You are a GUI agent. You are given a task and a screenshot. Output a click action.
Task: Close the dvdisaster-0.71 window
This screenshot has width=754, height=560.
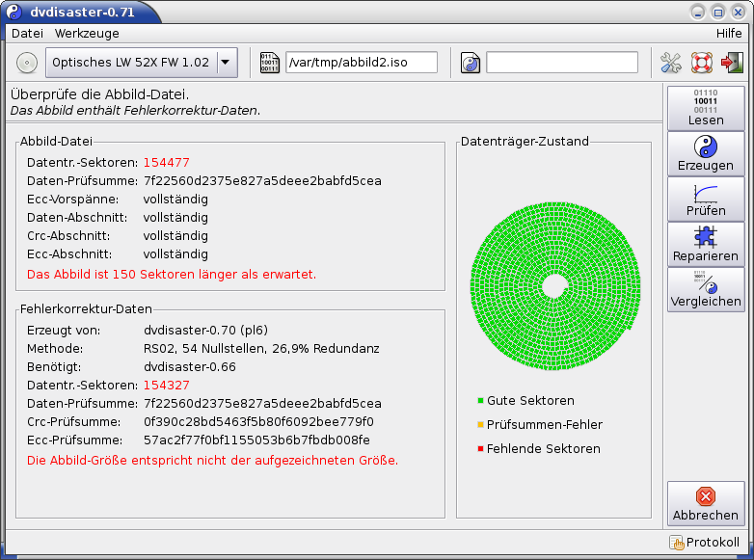(x=739, y=12)
